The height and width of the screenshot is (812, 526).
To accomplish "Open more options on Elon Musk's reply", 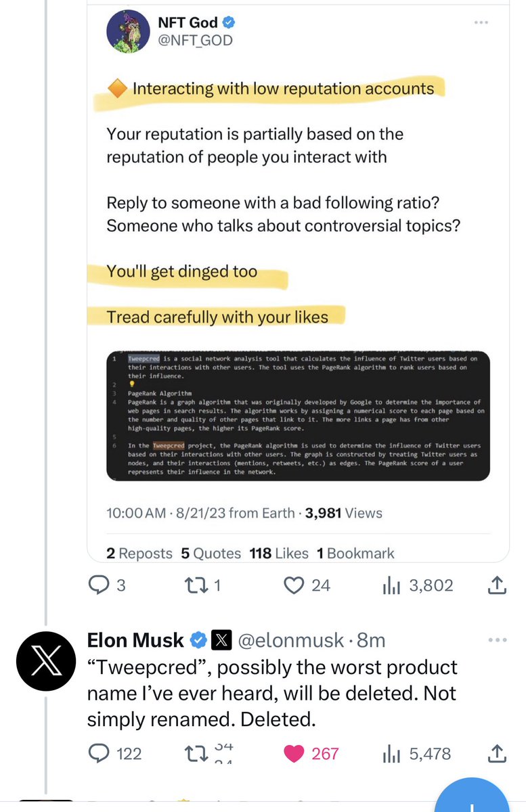I will click(497, 639).
